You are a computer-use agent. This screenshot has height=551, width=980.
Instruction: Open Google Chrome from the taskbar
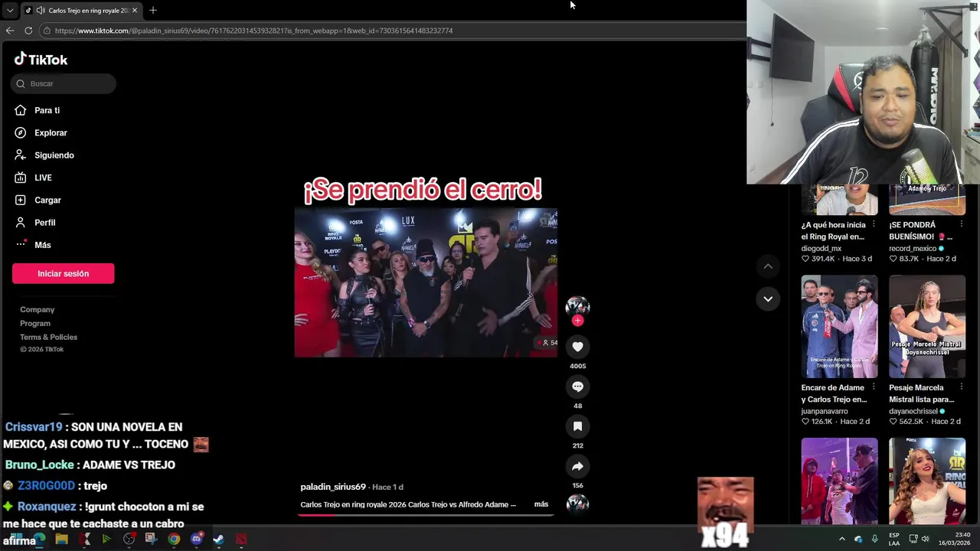tap(174, 539)
